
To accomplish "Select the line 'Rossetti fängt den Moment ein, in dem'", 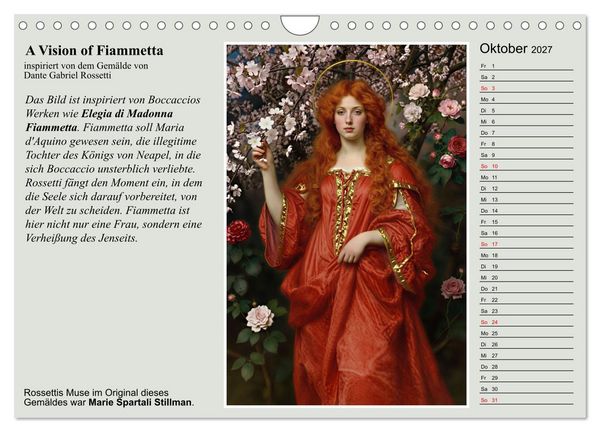I will tap(114, 183).
